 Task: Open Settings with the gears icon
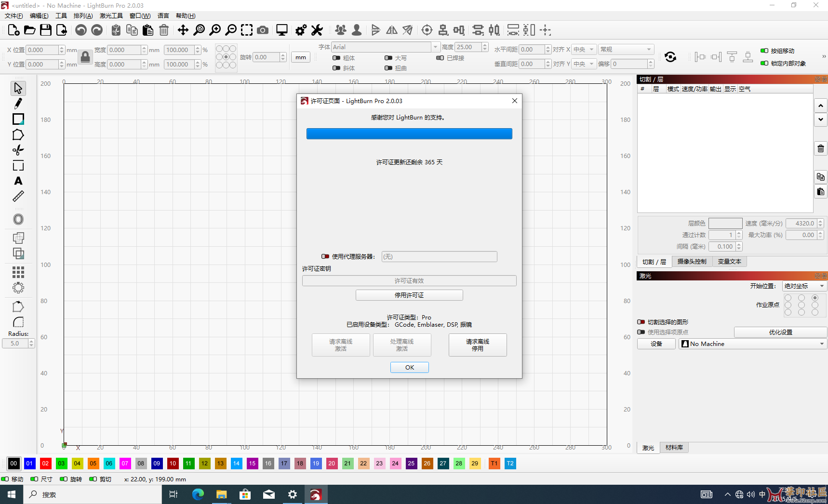301,30
